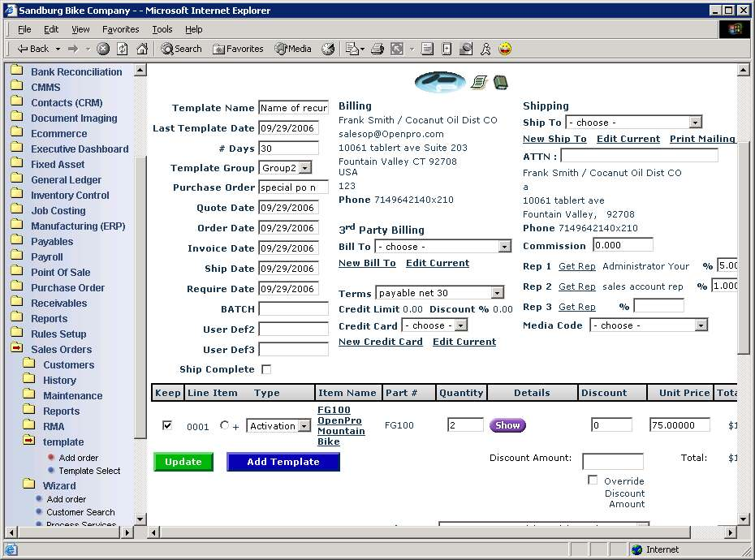Image resolution: width=755 pixels, height=560 pixels.
Task: Click the paper scroll document icon
Action: (x=479, y=82)
